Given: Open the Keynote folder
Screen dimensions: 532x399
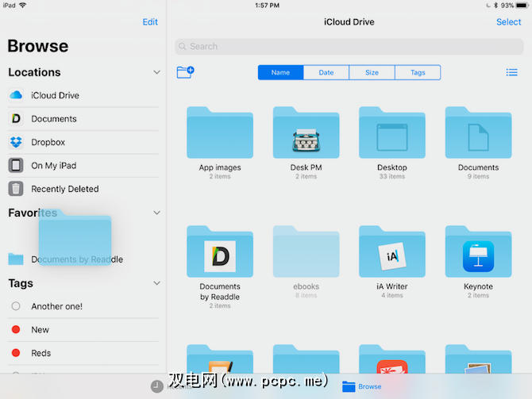Looking at the screenshot, I should click(478, 251).
